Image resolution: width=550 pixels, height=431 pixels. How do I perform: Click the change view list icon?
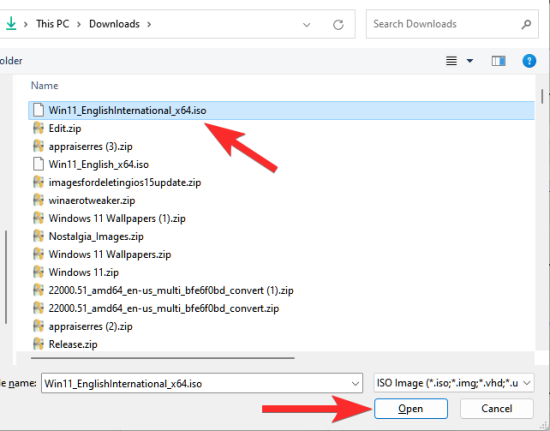451,61
